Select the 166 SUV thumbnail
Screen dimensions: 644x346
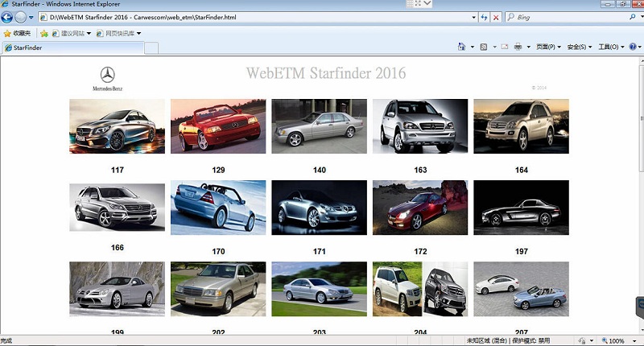(117, 208)
